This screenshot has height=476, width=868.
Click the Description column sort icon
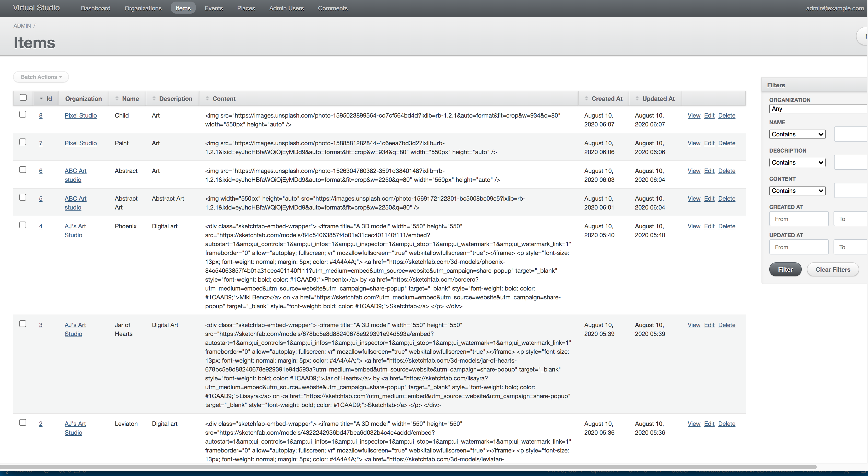pyautogui.click(x=154, y=98)
